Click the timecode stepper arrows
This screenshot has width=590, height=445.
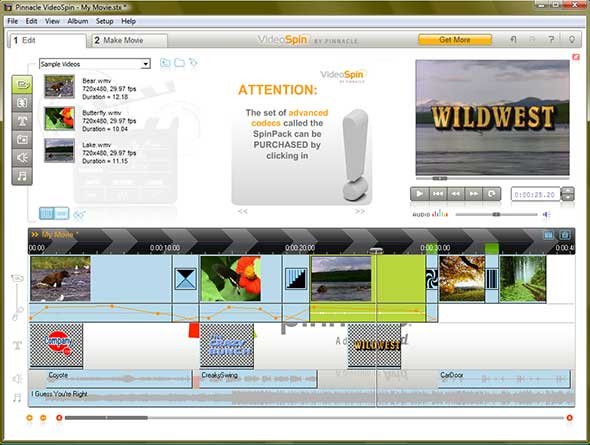pyautogui.click(x=567, y=194)
